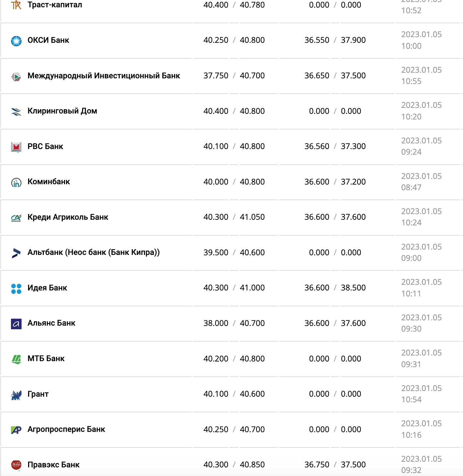Open the Коминбанк name link
This screenshot has height=476, width=463.
tap(49, 182)
